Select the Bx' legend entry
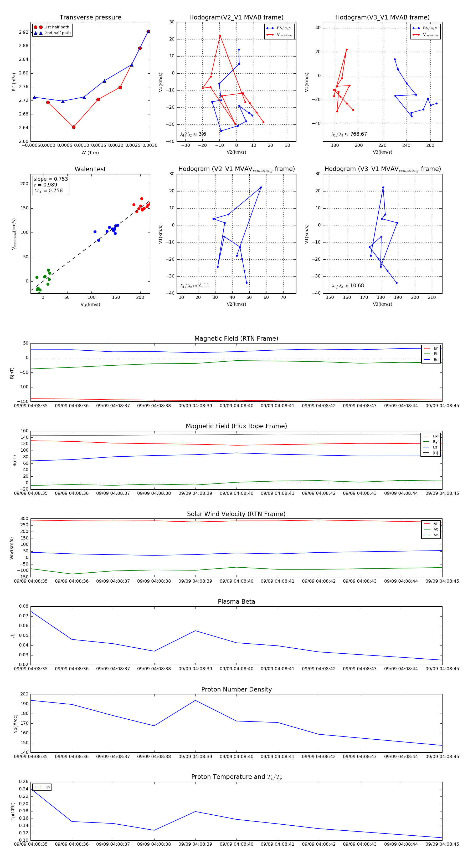Viewport: 473px width, 868px height. tap(431, 436)
